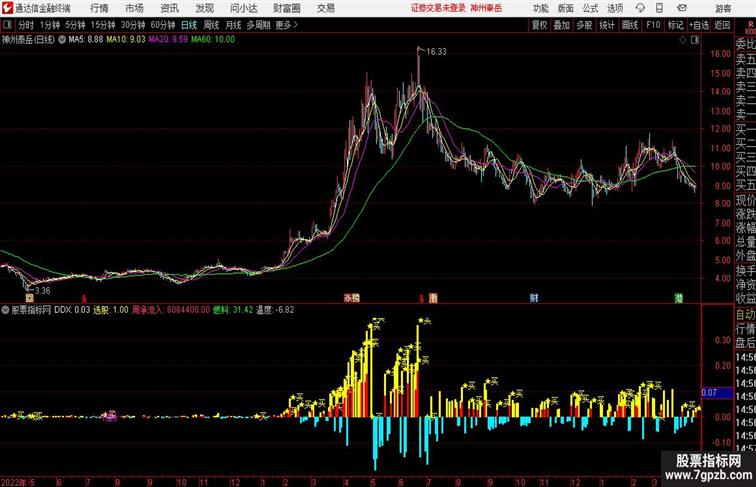Image resolution: width=756 pixels, height=487 pixels.
Task: Click the 2022年 date label on time axis
Action: click(x=14, y=482)
